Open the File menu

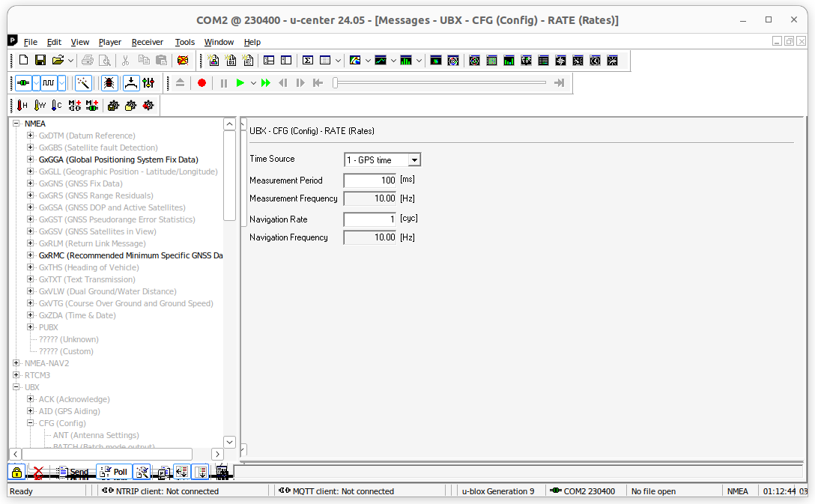(x=31, y=42)
